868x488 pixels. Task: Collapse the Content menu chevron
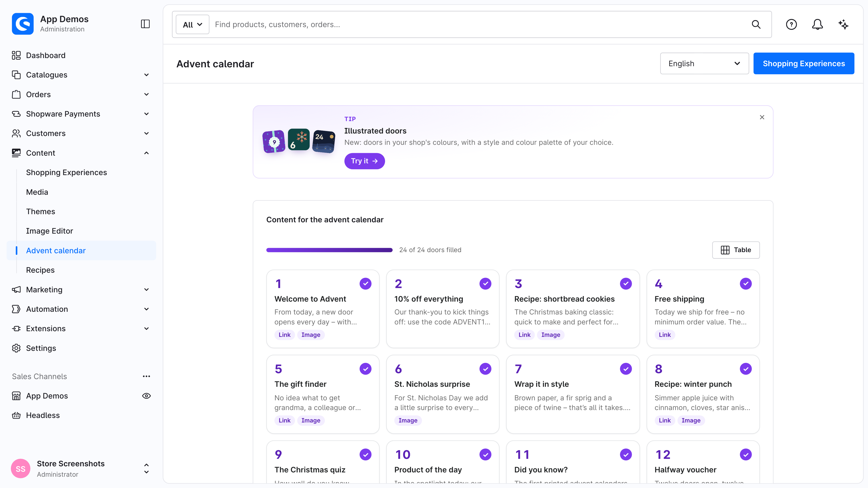point(146,153)
